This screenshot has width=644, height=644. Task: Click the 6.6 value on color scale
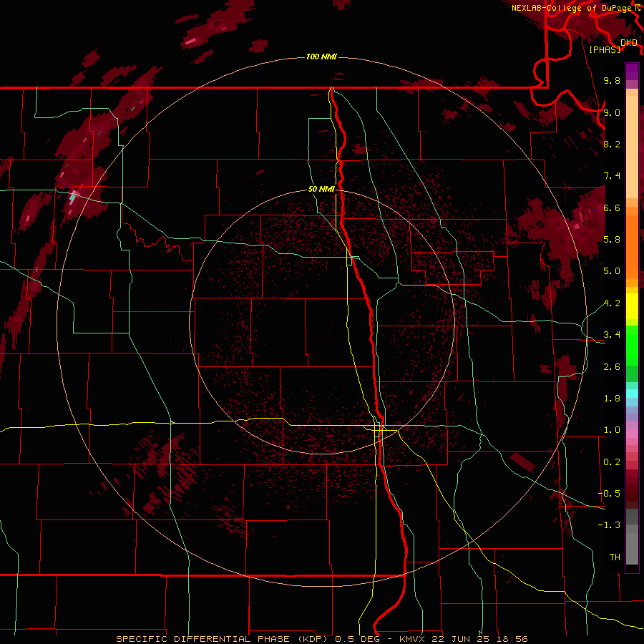click(x=612, y=208)
